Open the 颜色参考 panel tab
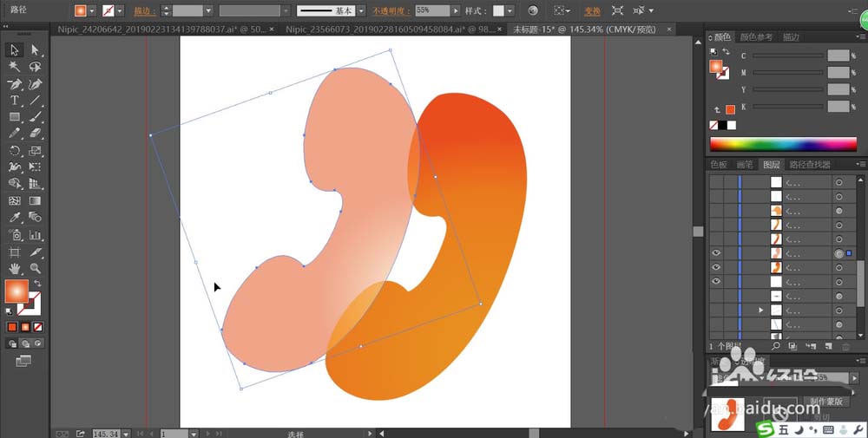The width and height of the screenshot is (868, 438). click(756, 37)
